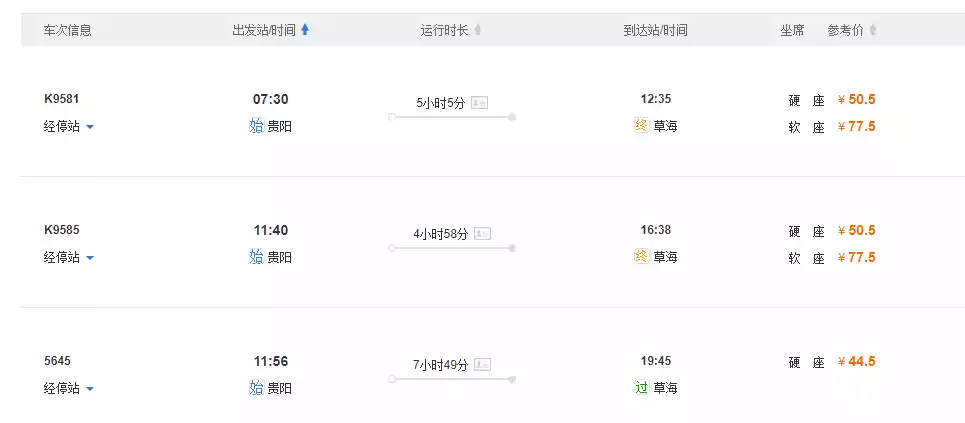Select 5645 hard seat price ¥44.5

[857, 361]
